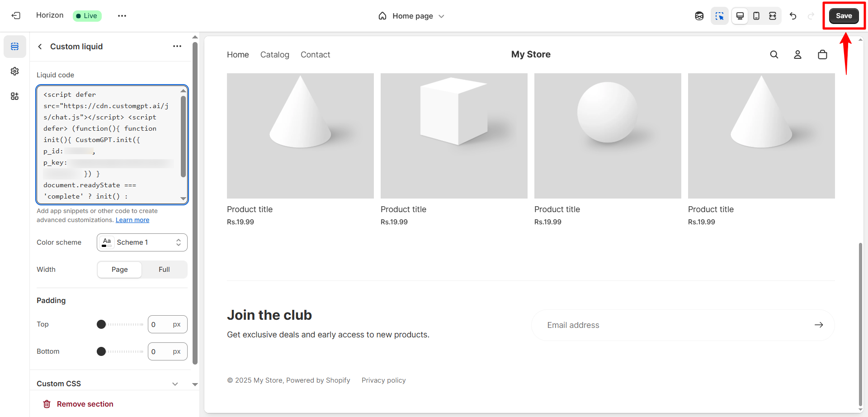Viewport: 868px width, 417px height.
Task: Click the last cone product image
Action: pos(761,136)
